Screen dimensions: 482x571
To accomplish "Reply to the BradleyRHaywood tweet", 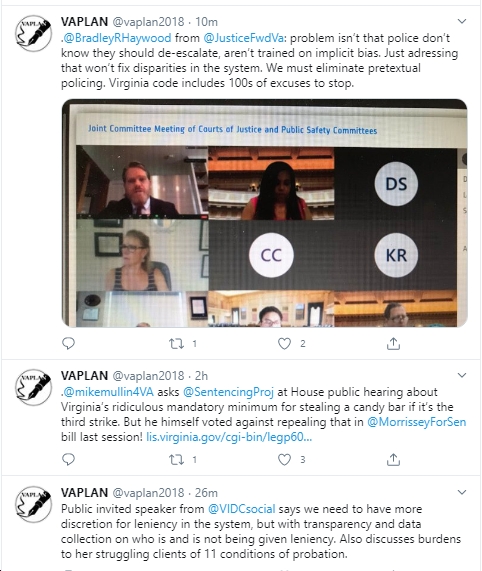I will tap(68, 343).
